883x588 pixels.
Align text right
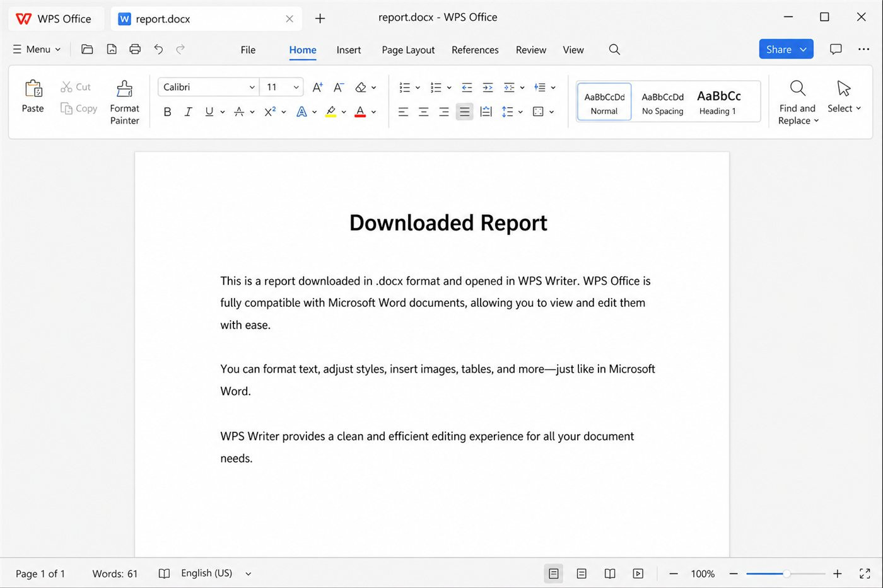[444, 112]
